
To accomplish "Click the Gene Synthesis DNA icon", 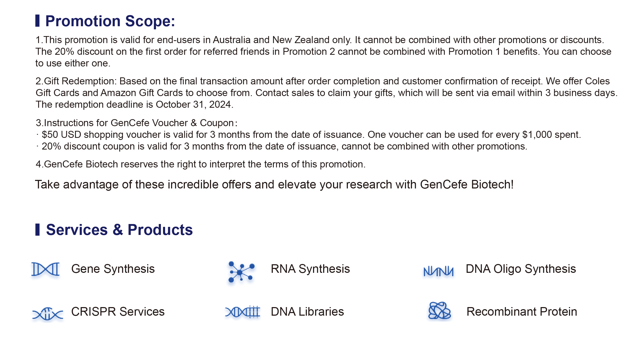I will [45, 269].
